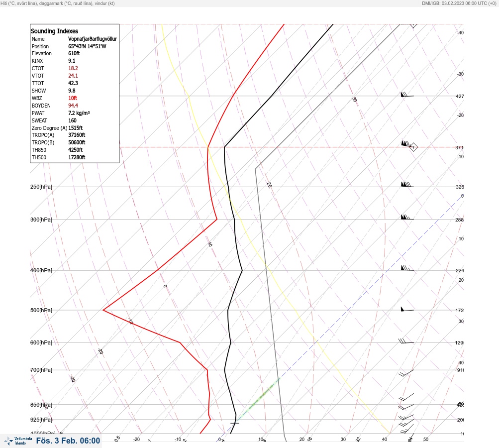Click the Veðurstofa Íslands logo
This screenshot has width=499, height=448.
click(18, 441)
